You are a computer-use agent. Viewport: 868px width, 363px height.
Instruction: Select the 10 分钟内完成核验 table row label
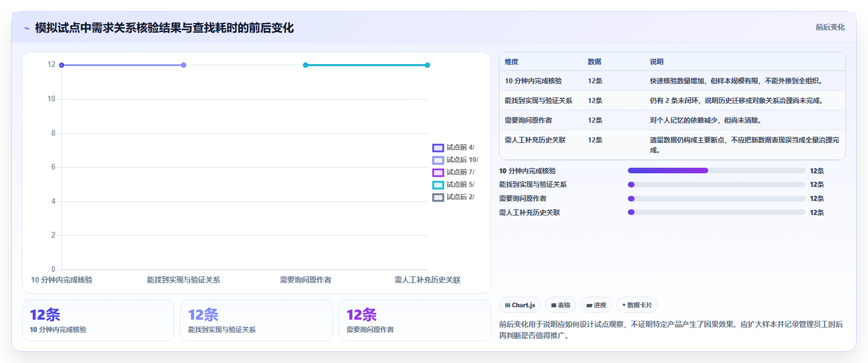(x=533, y=81)
